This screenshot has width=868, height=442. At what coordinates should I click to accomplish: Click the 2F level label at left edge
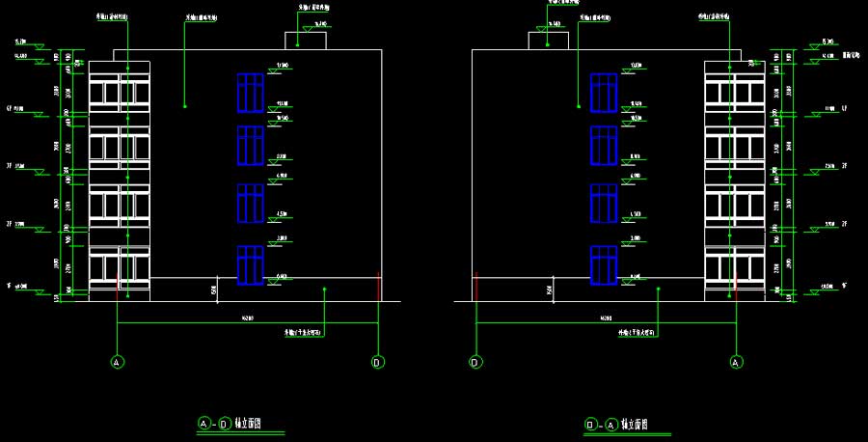tap(9, 224)
